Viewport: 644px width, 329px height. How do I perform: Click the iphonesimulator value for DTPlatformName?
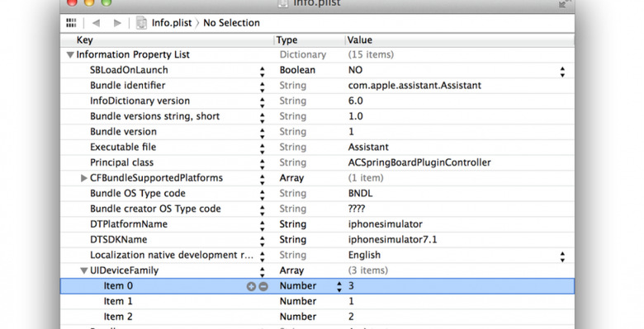tap(386, 224)
